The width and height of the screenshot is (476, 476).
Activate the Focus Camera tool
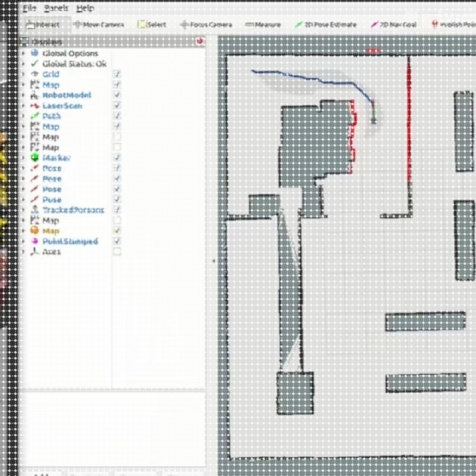pos(206,25)
